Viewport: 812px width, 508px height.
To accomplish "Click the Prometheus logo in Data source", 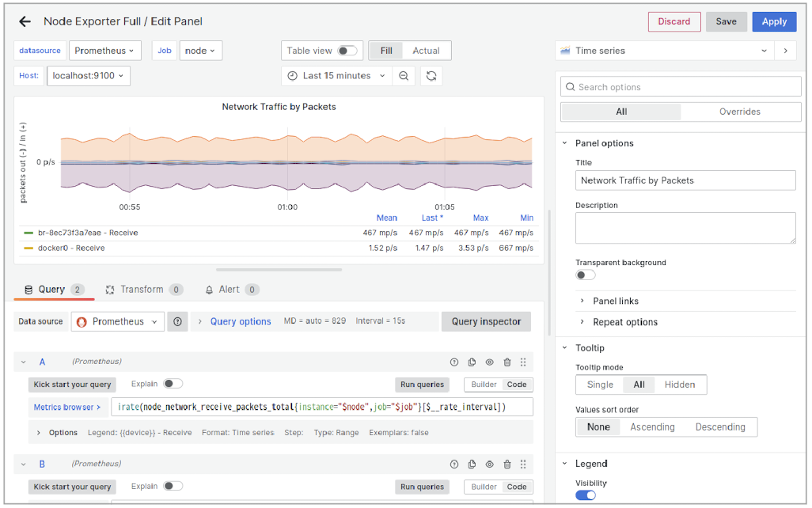I will tap(82, 321).
